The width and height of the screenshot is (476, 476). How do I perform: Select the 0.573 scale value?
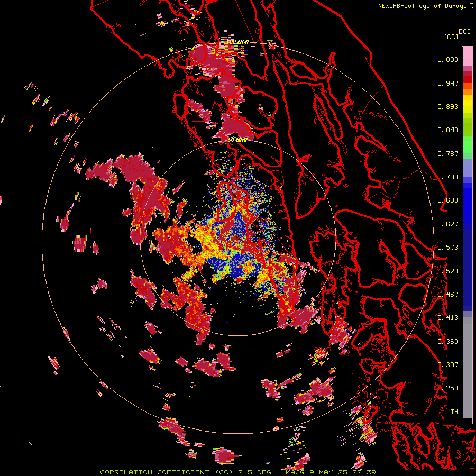pos(448,248)
